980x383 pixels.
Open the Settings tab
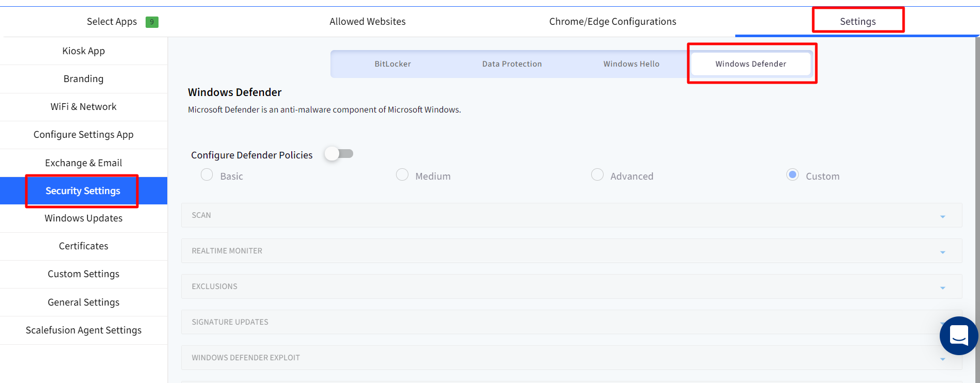coord(858,22)
